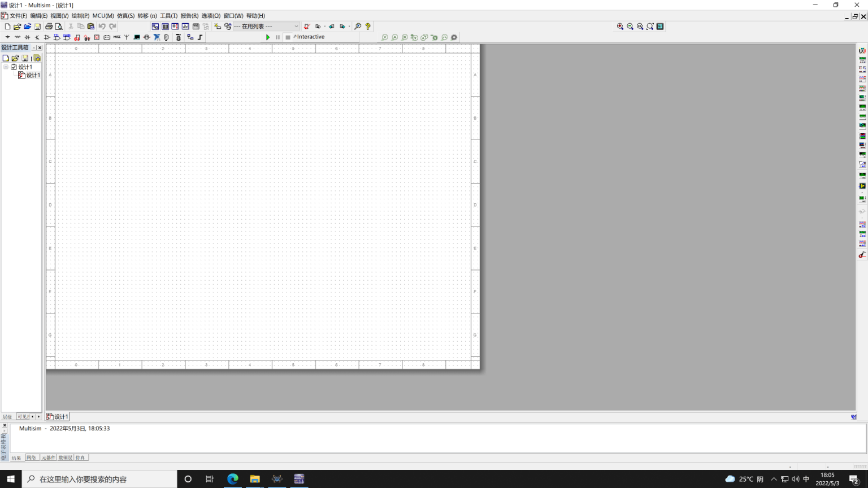868x488 pixels.
Task: Click the Stop simulation button
Action: click(x=288, y=37)
